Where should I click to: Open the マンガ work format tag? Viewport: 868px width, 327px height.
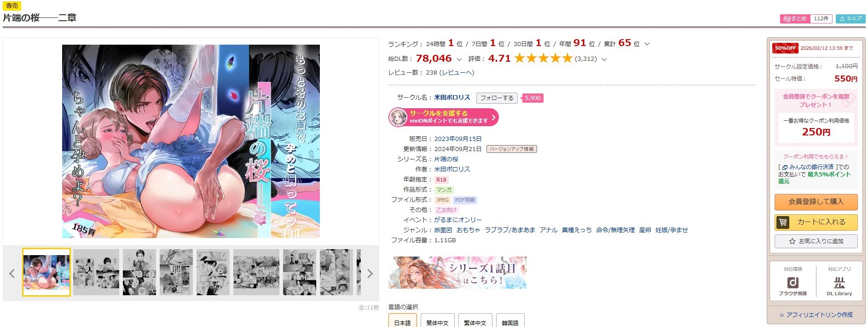pos(444,190)
